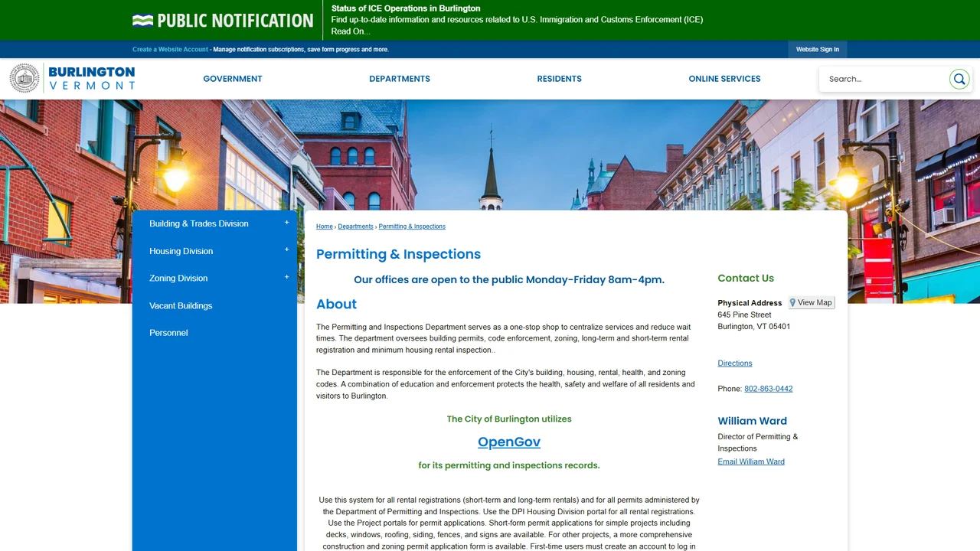This screenshot has height=551, width=980.
Task: Click the search magnifier icon
Action: (x=959, y=79)
